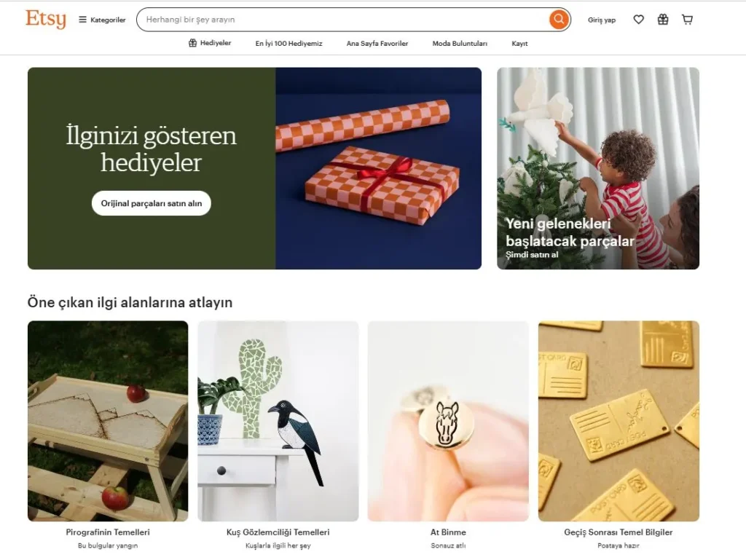Select the At Binme horse ring thumbnail

(x=448, y=421)
